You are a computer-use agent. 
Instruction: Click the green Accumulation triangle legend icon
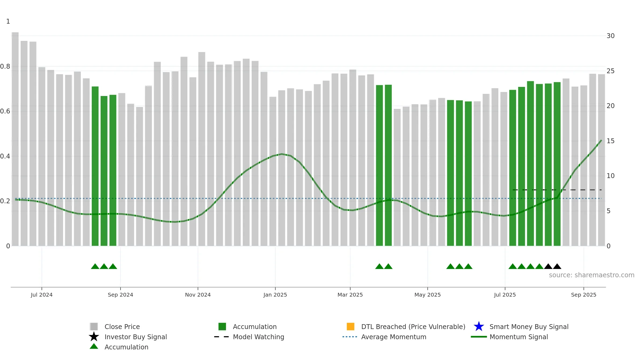(x=94, y=346)
